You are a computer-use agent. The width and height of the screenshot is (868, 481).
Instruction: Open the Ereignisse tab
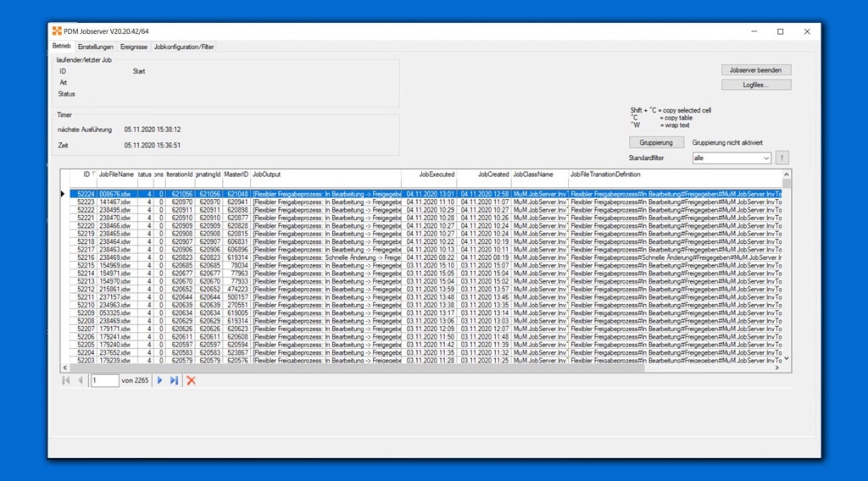[x=134, y=47]
